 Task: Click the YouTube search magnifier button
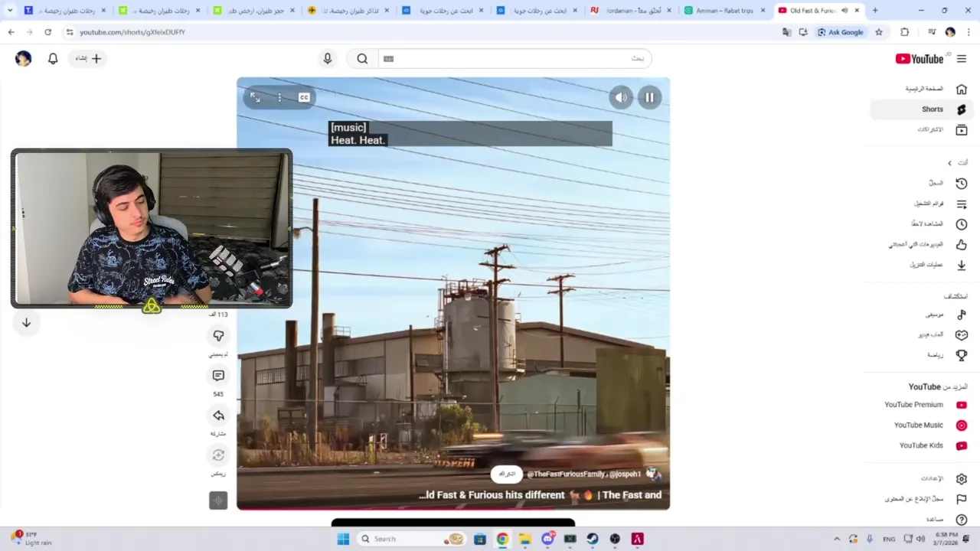[362, 58]
